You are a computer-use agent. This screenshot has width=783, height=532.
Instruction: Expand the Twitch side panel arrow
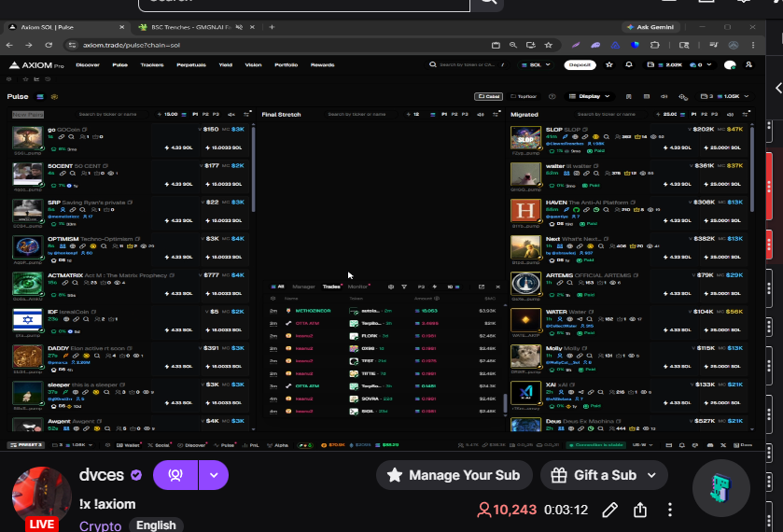click(x=778, y=88)
